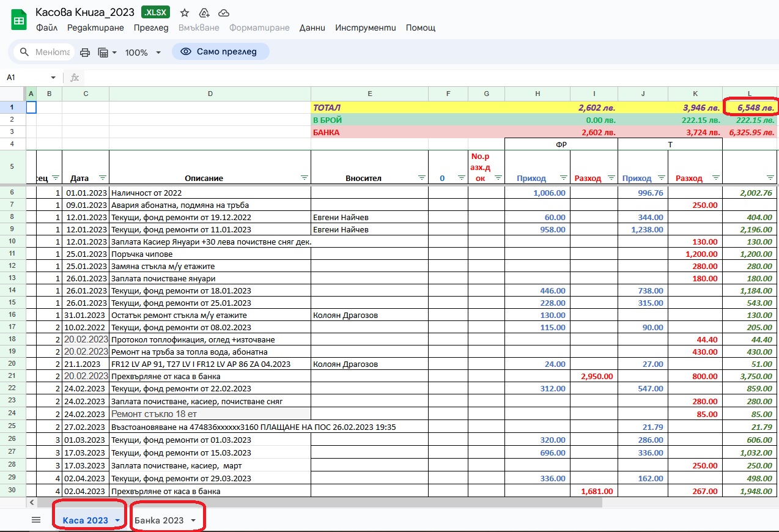
Task: Open the Преглед menu
Action: click(x=151, y=28)
